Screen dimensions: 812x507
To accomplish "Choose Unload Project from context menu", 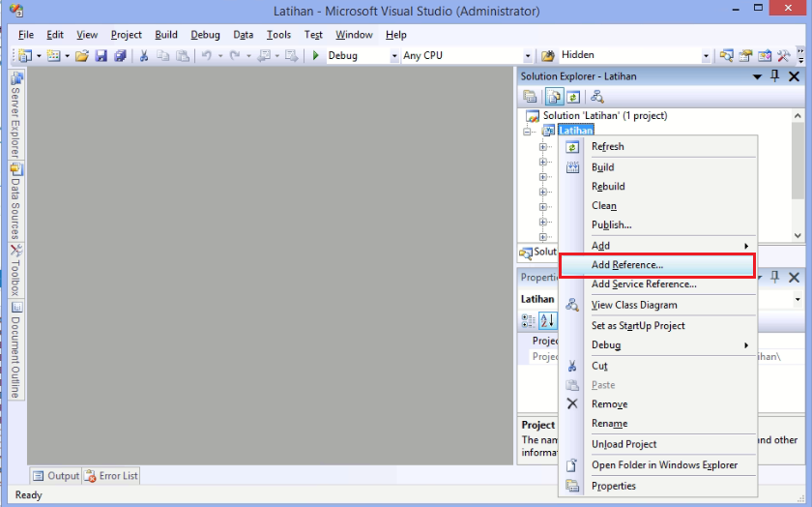I will [657, 444].
